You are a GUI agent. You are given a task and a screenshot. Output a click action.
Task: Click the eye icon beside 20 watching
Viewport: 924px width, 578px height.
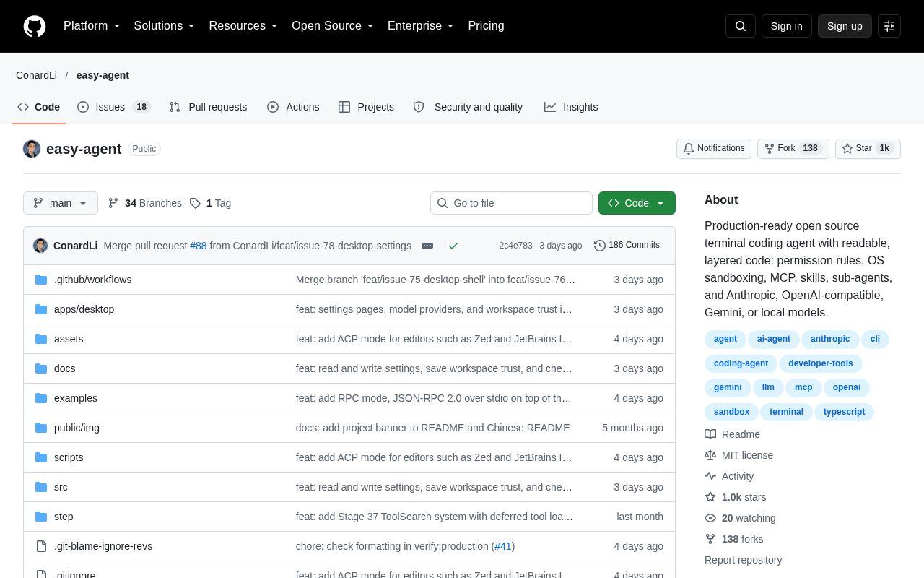pos(710,518)
